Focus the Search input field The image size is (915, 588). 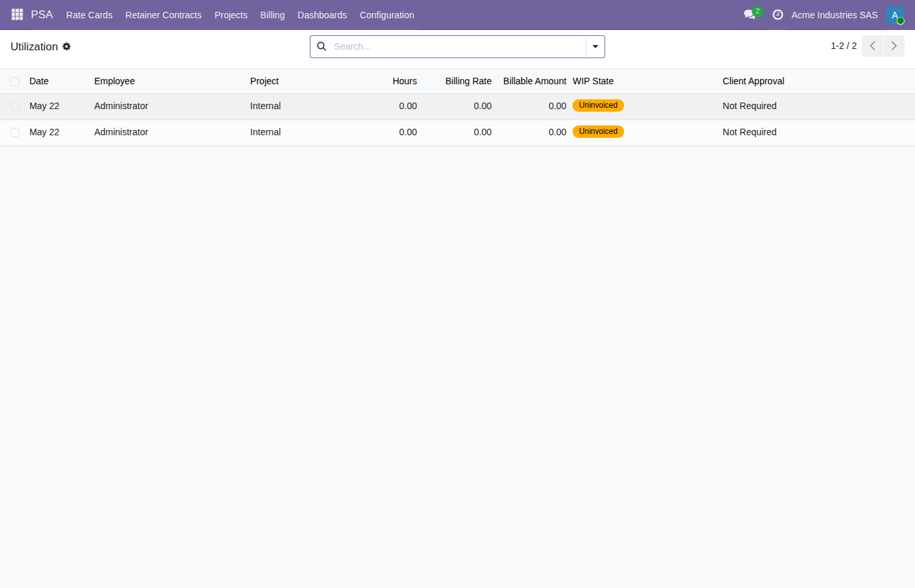457,46
